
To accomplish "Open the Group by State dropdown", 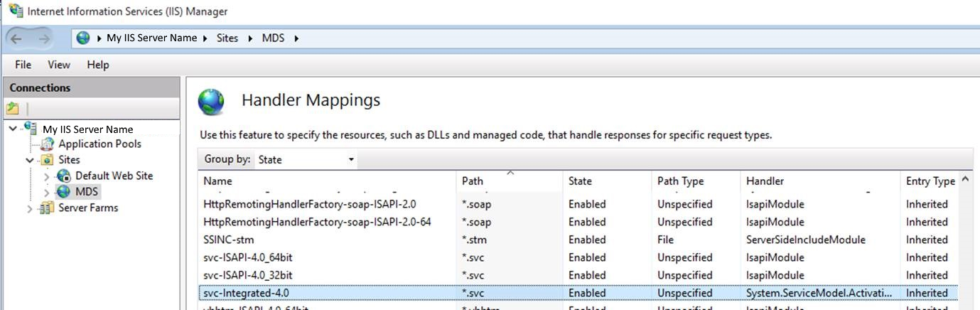I will click(306, 160).
